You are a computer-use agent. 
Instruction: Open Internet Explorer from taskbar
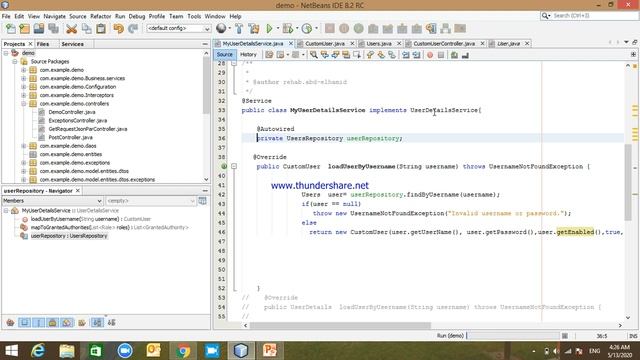coord(38,351)
